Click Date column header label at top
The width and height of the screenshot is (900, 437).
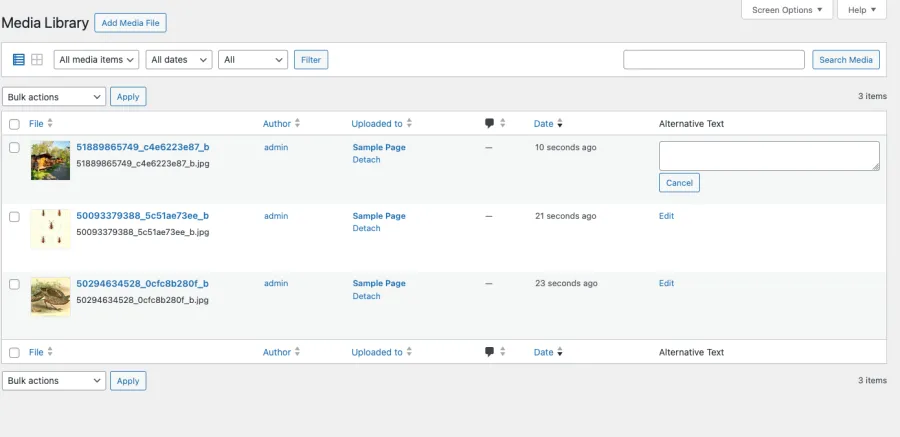pos(544,123)
